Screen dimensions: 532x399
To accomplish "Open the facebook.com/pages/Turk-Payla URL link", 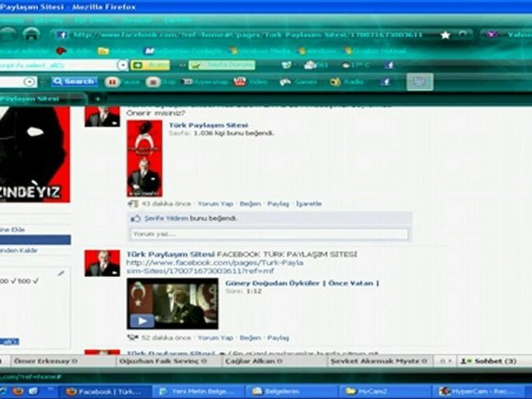I will (215, 267).
